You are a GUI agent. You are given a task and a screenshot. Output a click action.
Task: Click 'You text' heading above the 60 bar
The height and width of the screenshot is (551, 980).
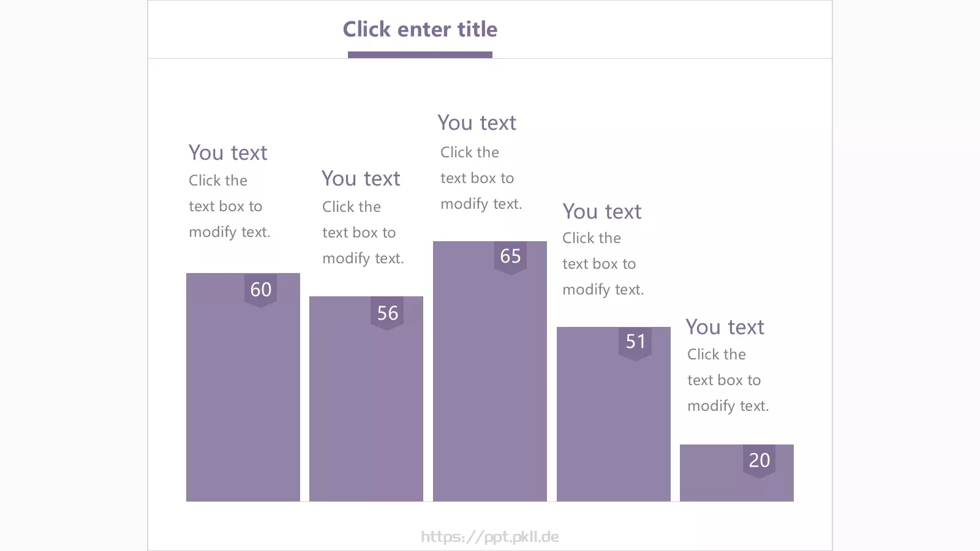(228, 153)
